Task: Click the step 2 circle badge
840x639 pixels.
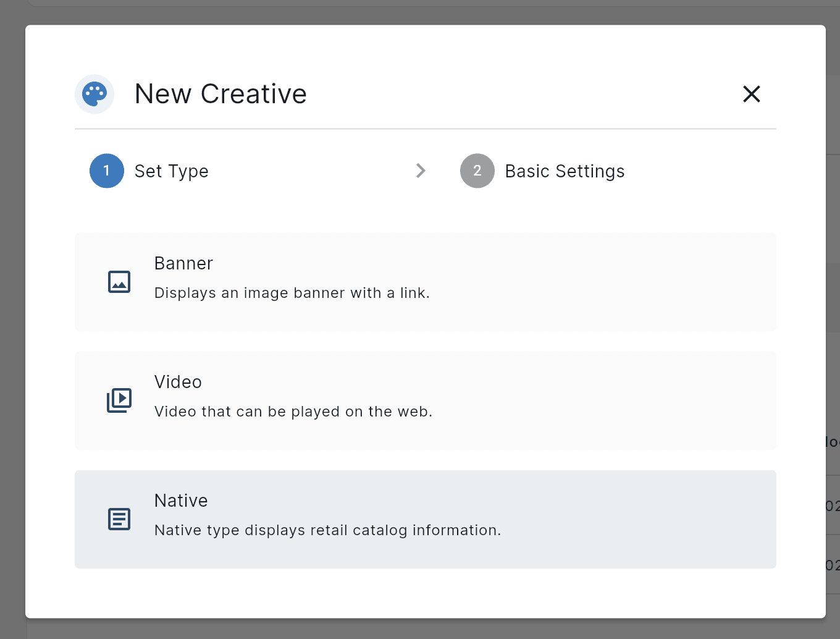Action: coord(477,171)
